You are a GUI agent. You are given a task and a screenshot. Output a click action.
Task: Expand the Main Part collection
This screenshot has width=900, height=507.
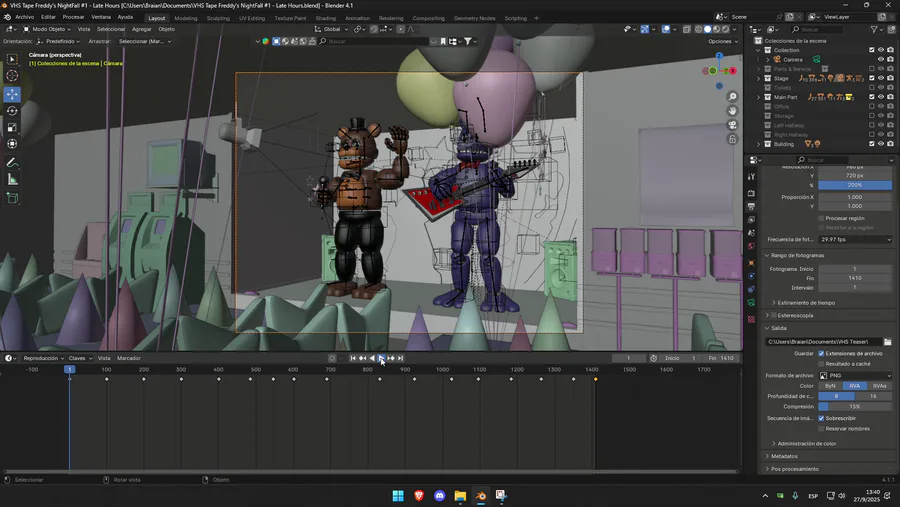[x=759, y=97]
